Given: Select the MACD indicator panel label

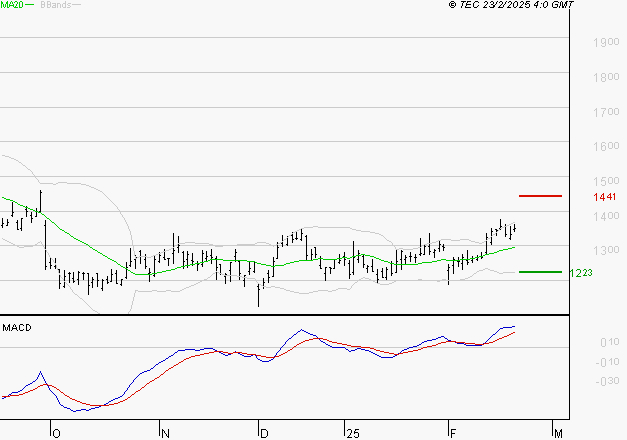Looking at the screenshot, I should click(17, 327).
